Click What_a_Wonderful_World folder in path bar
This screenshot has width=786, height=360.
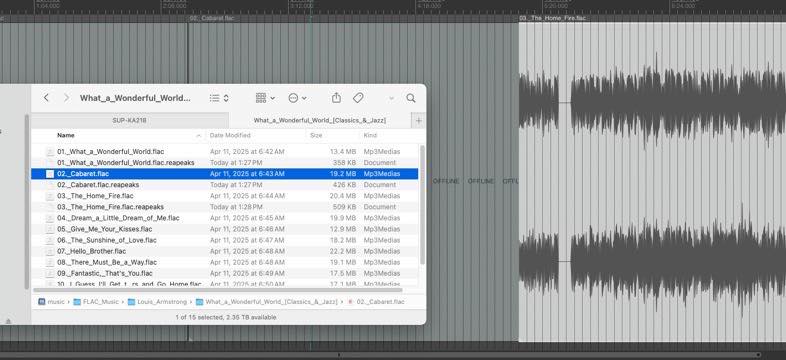pos(266,302)
